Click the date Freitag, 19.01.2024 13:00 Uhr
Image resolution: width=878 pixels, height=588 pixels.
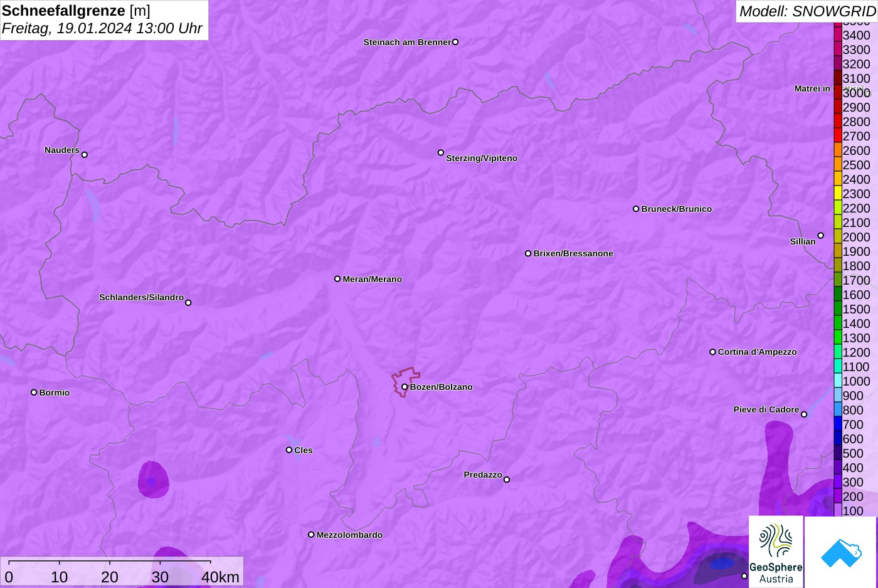click(102, 29)
